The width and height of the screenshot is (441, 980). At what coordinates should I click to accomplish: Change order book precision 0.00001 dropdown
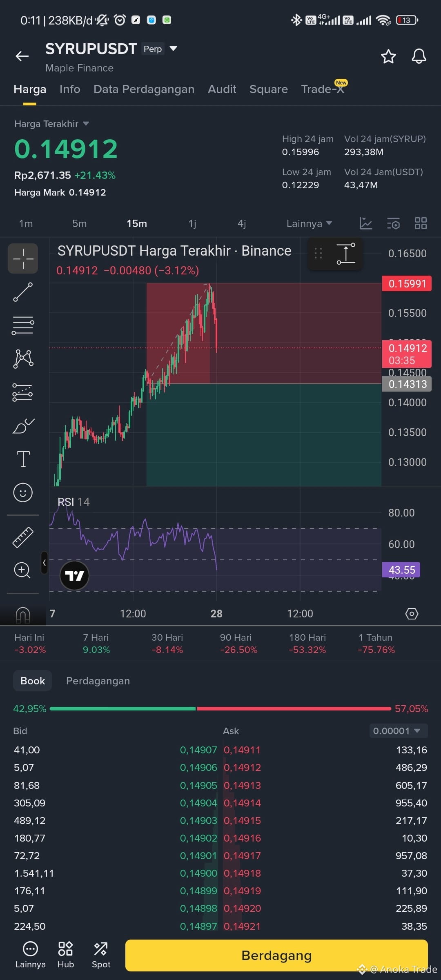[398, 731]
